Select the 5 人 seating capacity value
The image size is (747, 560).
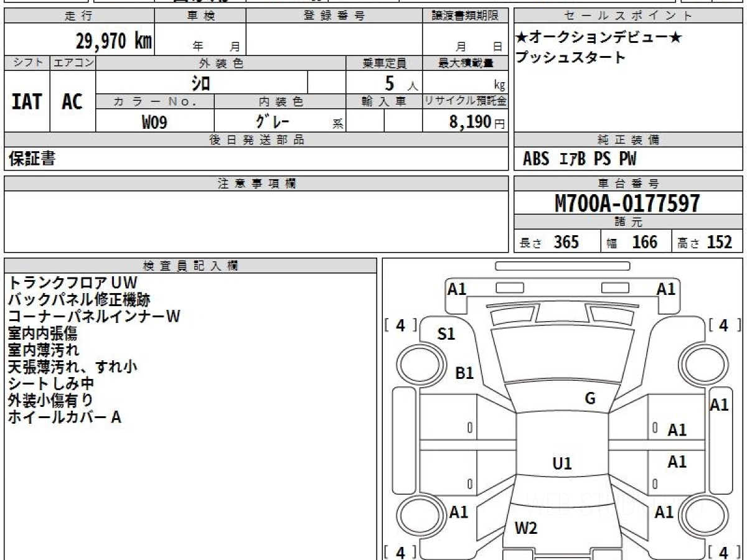tap(400, 83)
